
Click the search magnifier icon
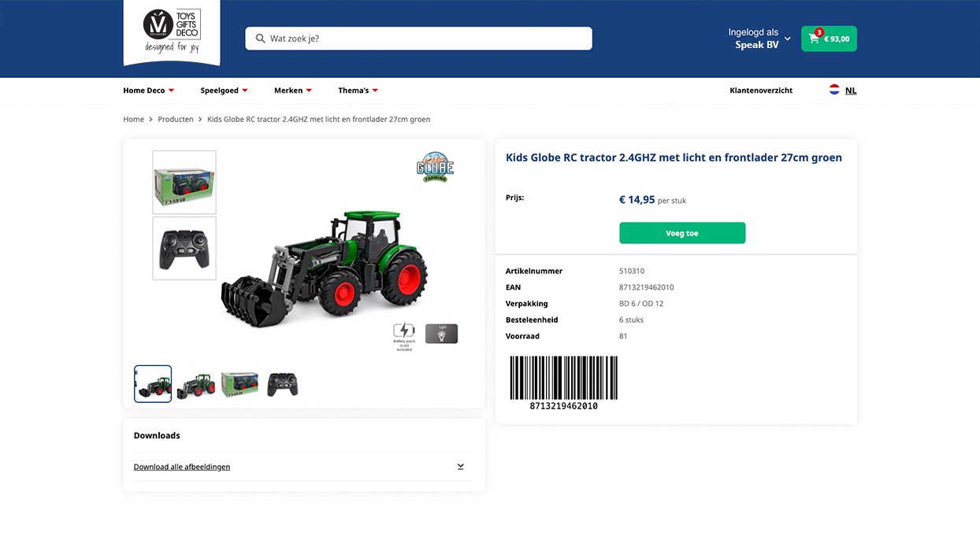click(x=260, y=39)
